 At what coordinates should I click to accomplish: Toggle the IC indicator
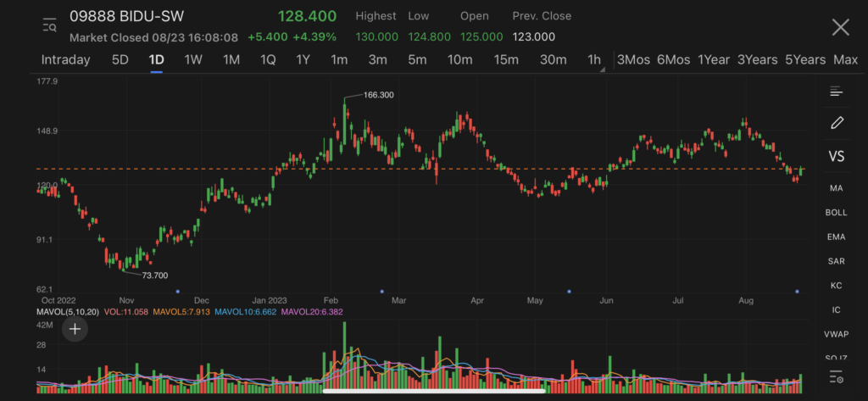click(836, 310)
